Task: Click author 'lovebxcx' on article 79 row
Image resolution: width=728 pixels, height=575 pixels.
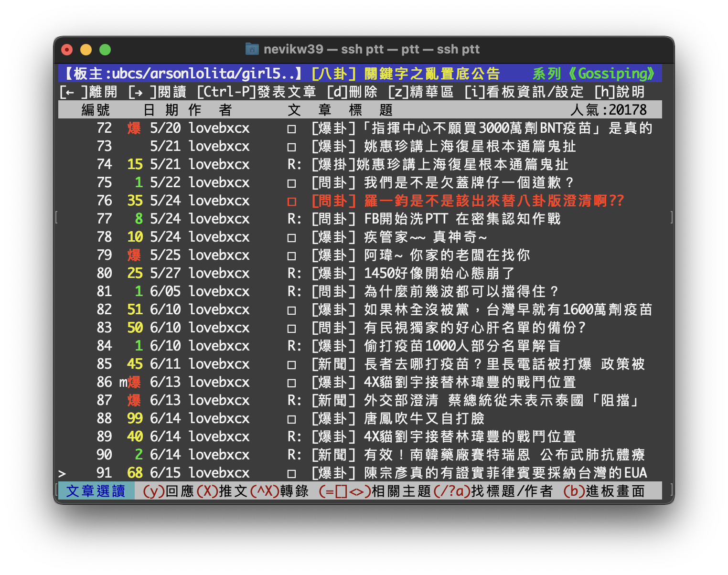Action: [219, 255]
